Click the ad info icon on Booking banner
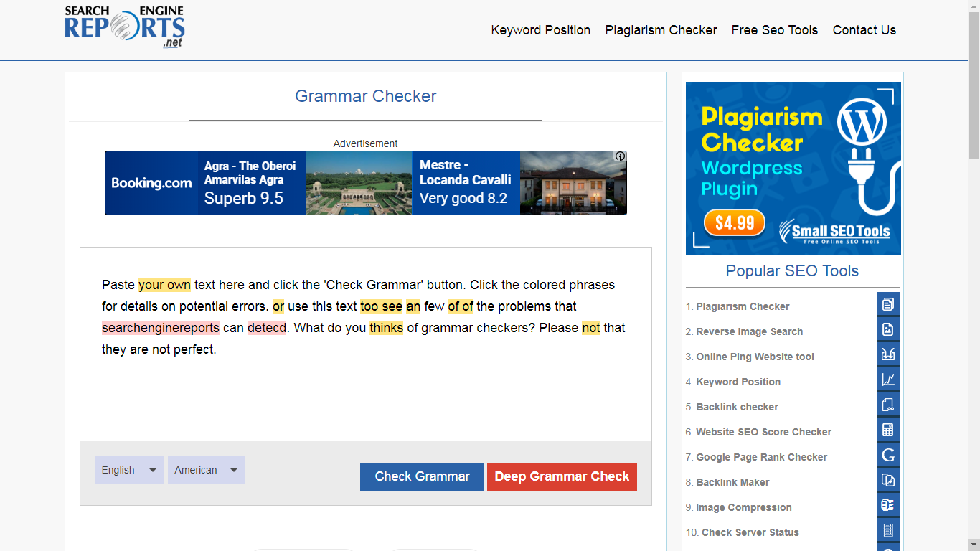The height and width of the screenshot is (551, 980). tap(621, 156)
